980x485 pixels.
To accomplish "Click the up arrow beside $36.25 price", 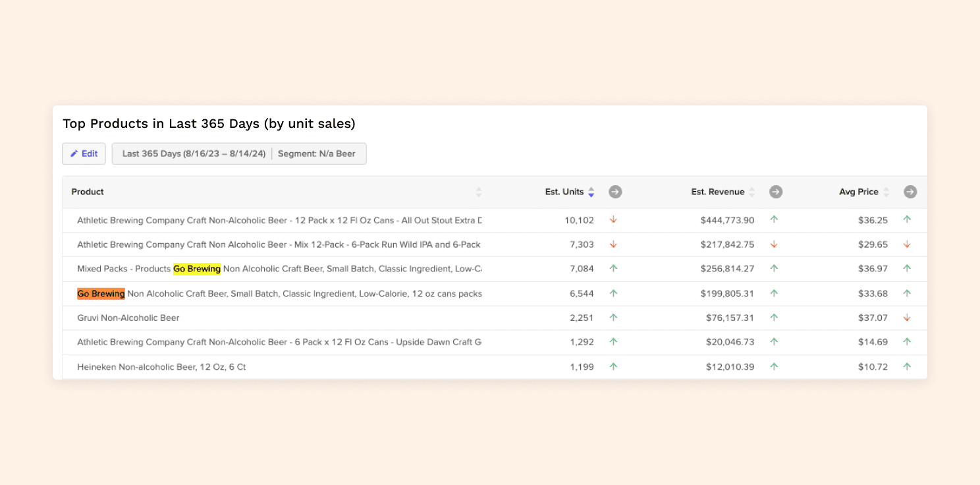I will [x=907, y=219].
